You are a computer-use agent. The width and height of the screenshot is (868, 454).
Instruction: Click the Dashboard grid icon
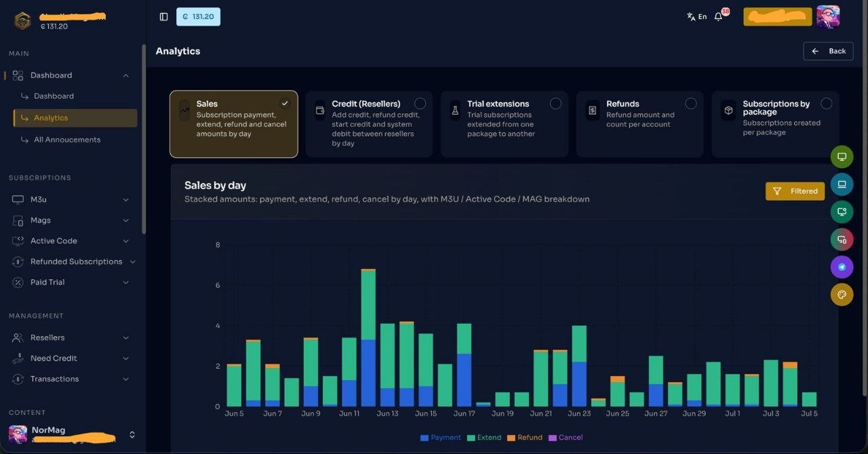[18, 75]
